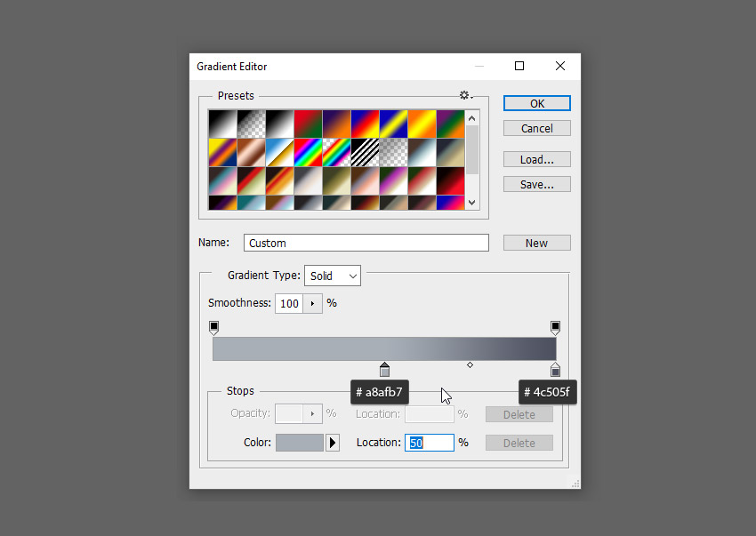Click the presets scroll up arrow

(x=472, y=118)
